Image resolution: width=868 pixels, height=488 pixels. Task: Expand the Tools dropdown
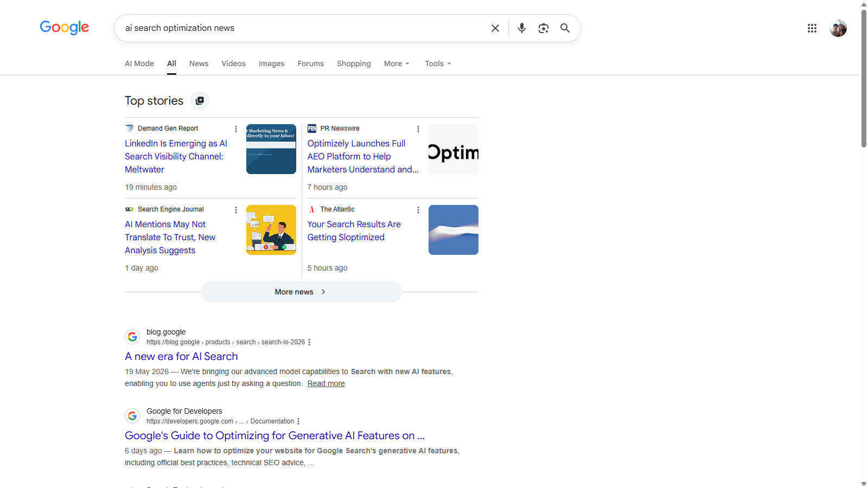tap(438, 63)
